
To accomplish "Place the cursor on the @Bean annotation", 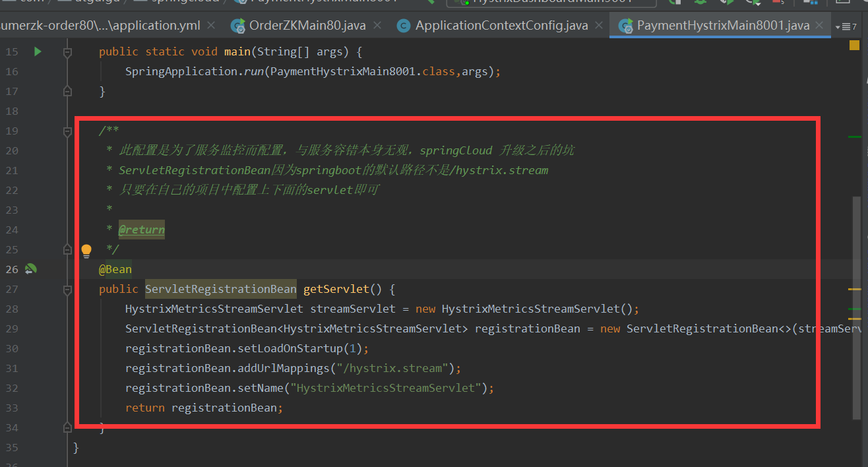I will click(115, 269).
